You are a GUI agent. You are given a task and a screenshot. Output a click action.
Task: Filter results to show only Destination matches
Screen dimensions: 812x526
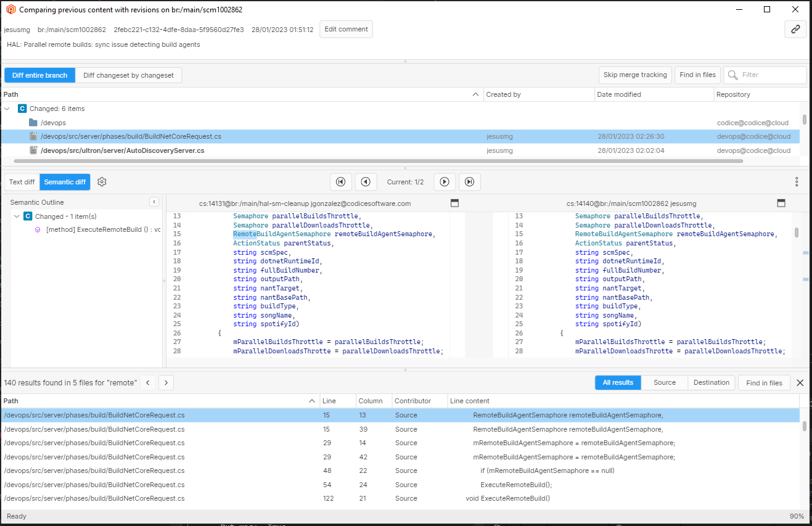pos(711,382)
